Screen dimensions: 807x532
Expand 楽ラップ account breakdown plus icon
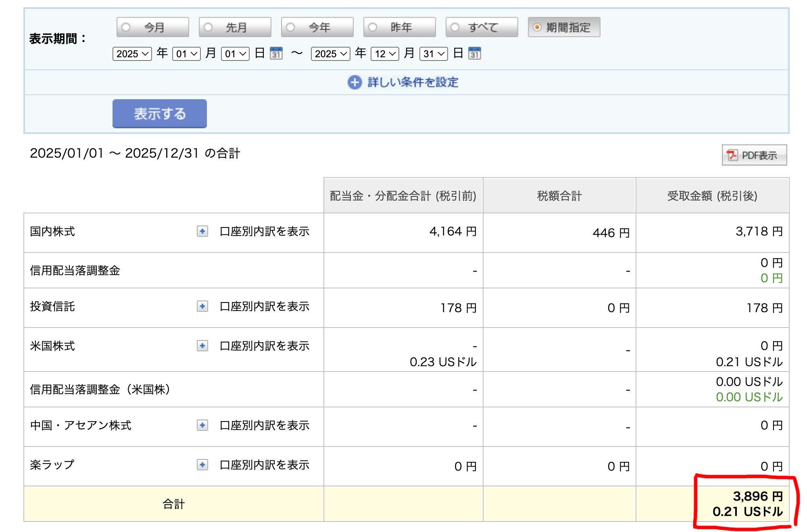click(202, 465)
